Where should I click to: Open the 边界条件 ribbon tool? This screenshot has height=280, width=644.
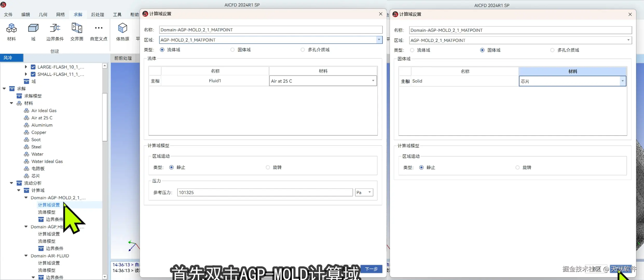tap(55, 28)
